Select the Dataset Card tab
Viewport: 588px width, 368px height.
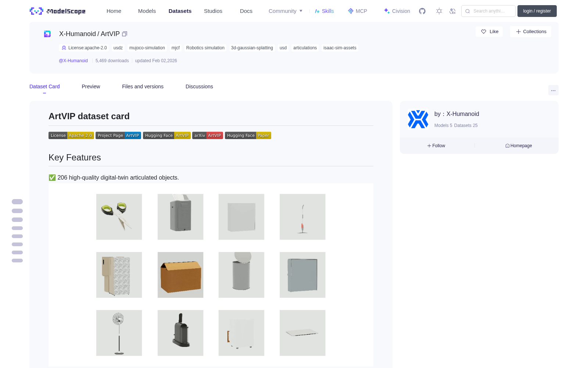click(x=44, y=86)
